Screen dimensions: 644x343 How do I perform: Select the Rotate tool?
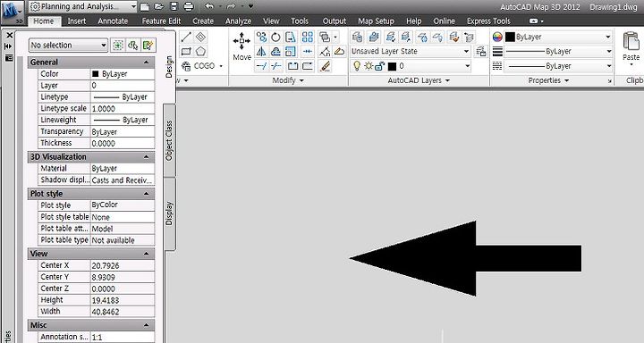(275, 38)
